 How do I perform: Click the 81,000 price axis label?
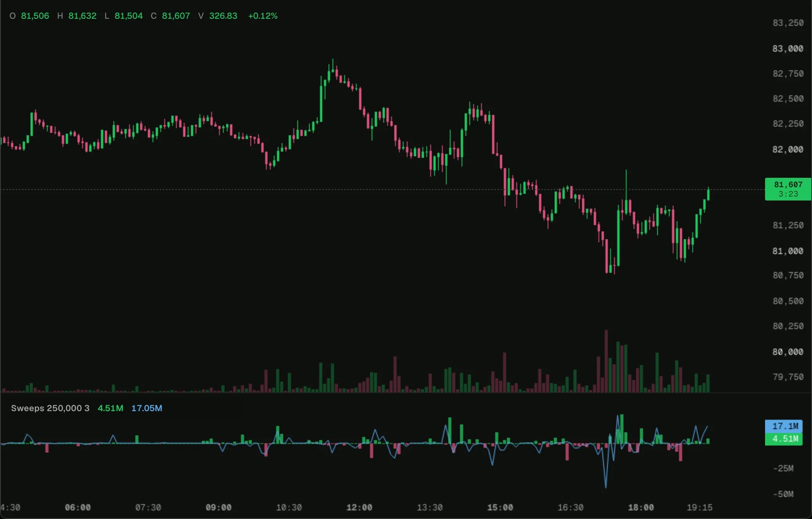pyautogui.click(x=788, y=251)
